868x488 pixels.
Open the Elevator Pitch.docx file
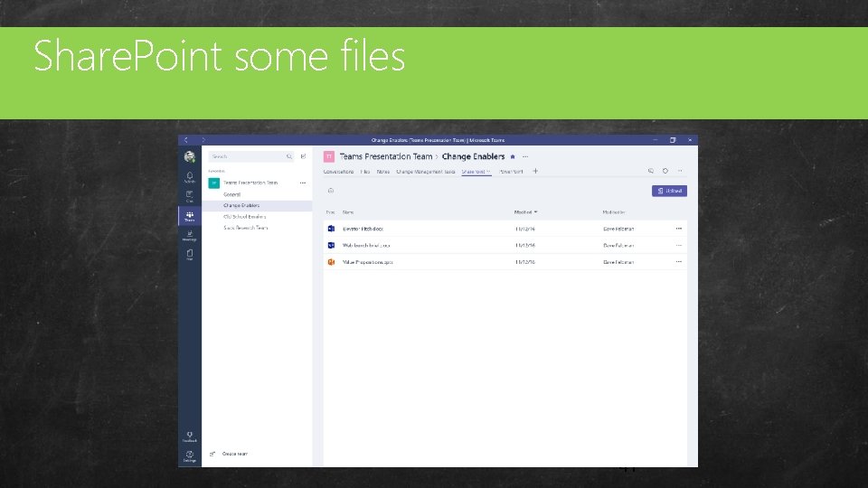[363, 229]
